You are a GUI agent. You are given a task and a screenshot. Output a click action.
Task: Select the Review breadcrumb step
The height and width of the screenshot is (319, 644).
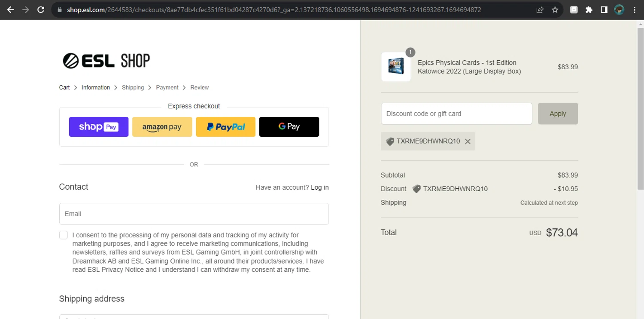(x=200, y=87)
